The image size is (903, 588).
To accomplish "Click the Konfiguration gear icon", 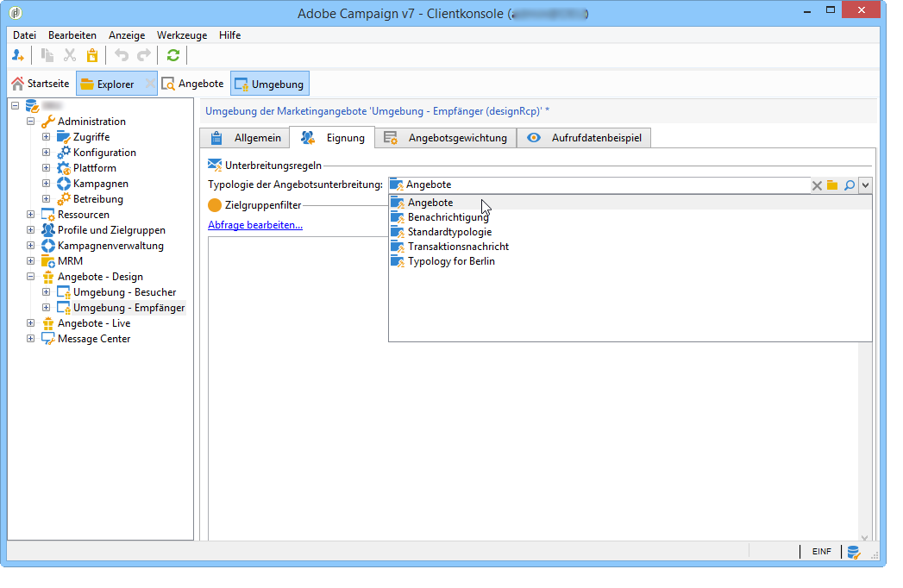I will coord(63,153).
